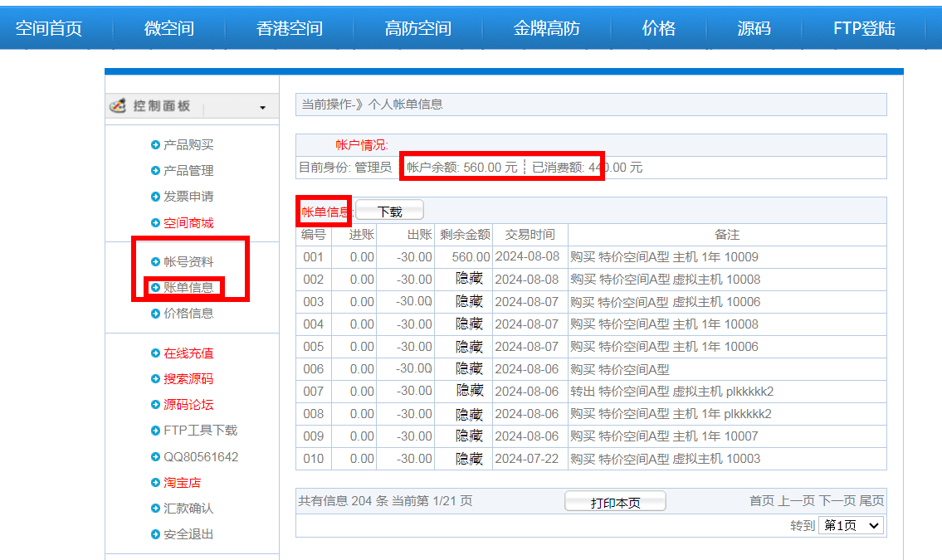
Task: Go to 香港空间 in top navigation
Action: (290, 29)
